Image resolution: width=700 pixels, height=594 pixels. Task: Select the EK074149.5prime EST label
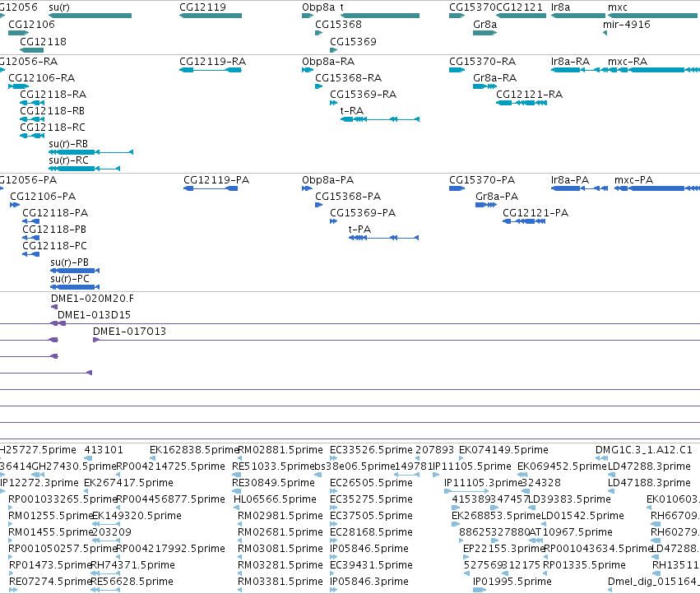click(503, 450)
